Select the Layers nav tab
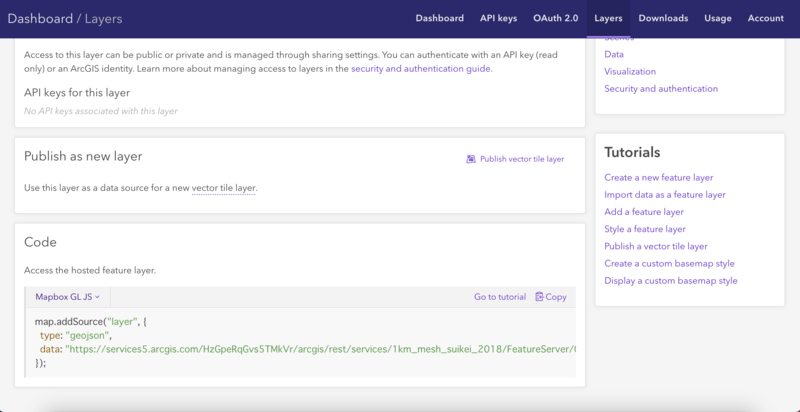Image resolution: width=800 pixels, height=412 pixels. pos(608,18)
